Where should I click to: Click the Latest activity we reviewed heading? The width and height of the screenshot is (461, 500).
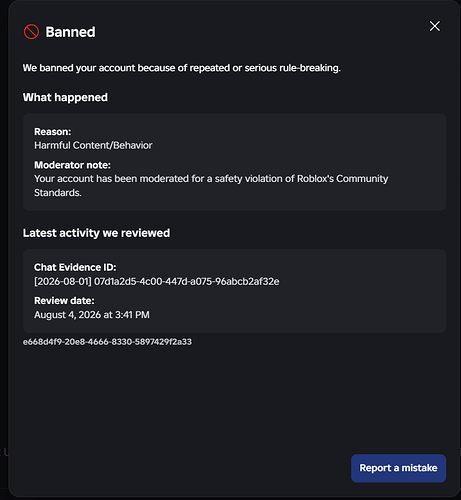96,233
